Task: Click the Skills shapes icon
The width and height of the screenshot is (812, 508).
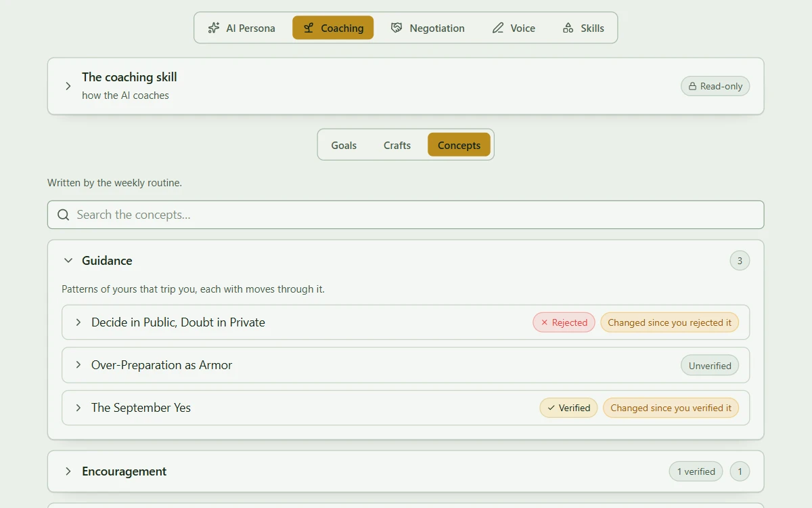Action: [568, 28]
